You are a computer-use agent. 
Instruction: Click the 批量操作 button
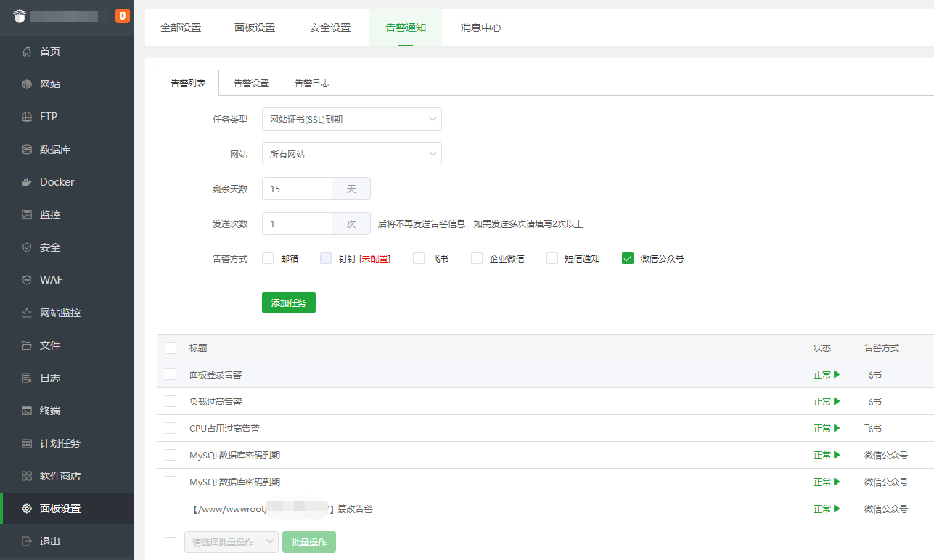click(309, 542)
